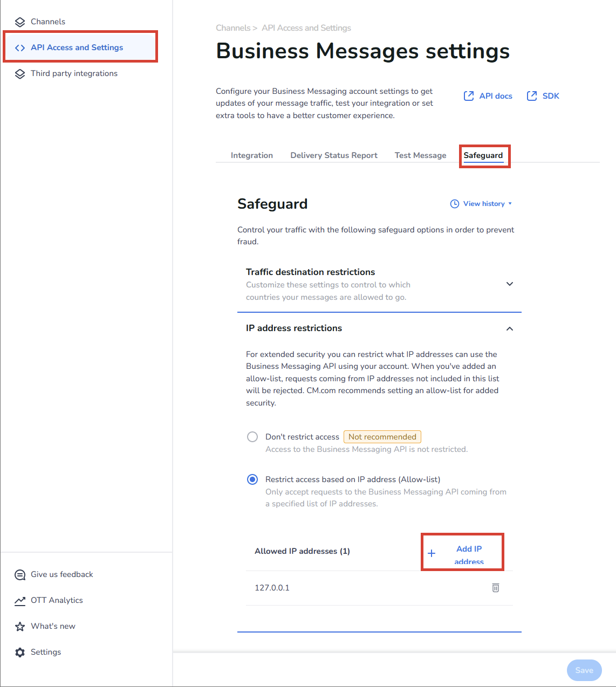Click the plus icon to add IP
616x687 pixels.
point(432,553)
